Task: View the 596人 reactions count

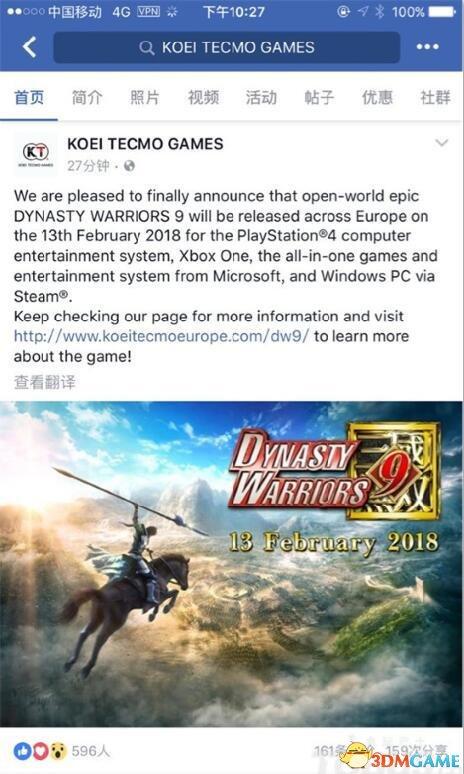Action: pyautogui.click(x=90, y=752)
